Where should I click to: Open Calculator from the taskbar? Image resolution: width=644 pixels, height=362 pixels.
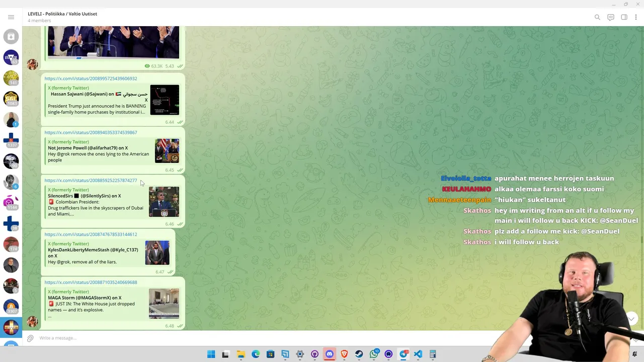(433, 354)
